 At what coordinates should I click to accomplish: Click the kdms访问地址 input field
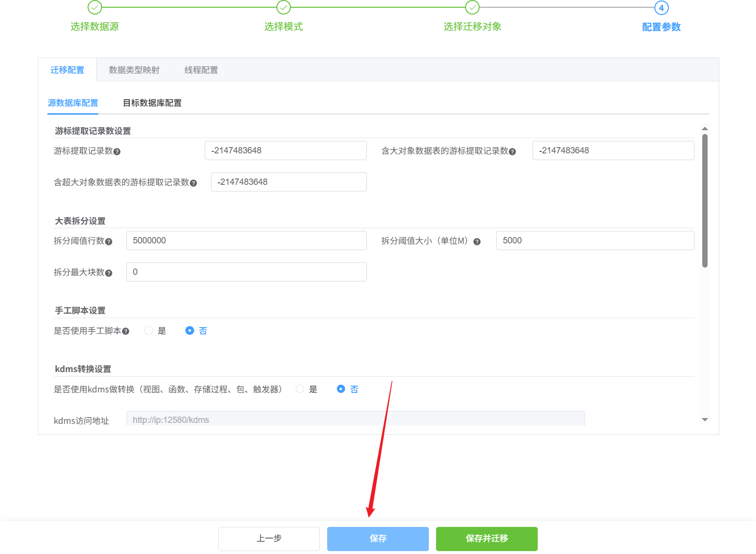[356, 419]
